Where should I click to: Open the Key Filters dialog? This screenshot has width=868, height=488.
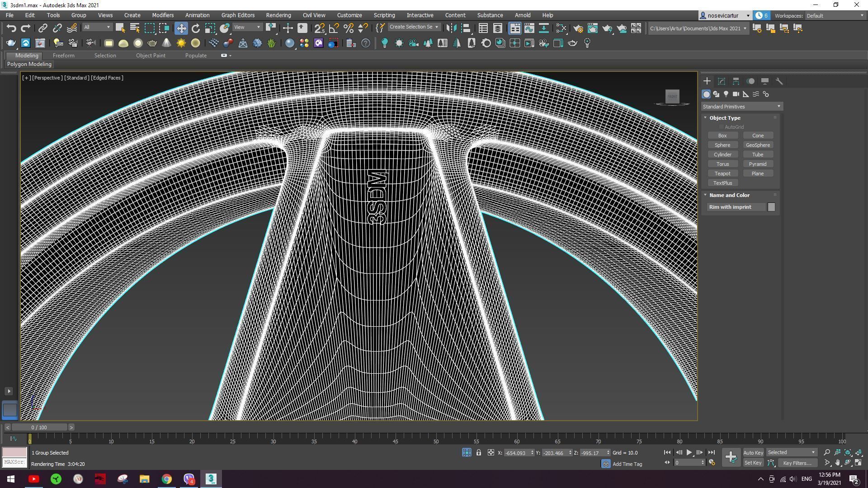click(x=797, y=463)
